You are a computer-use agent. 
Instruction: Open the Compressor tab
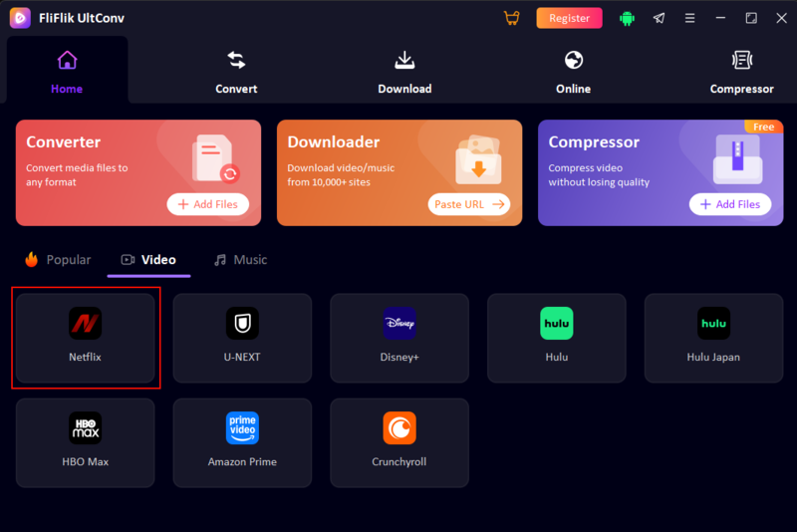pyautogui.click(x=741, y=71)
